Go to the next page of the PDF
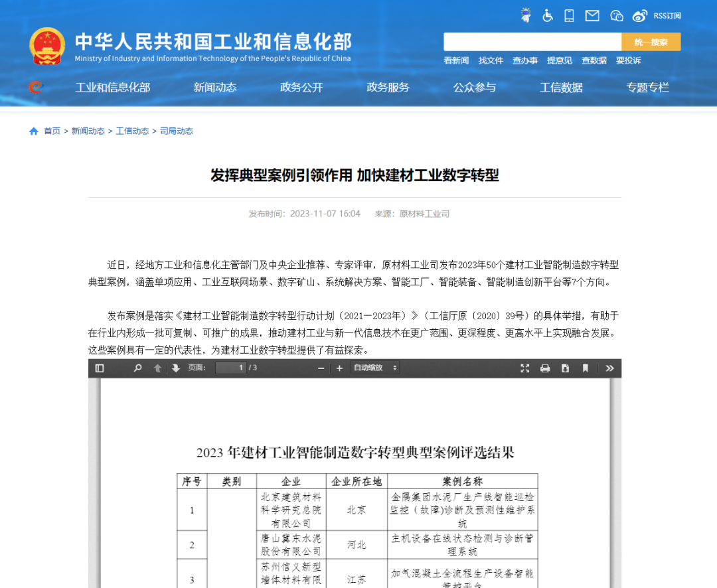This screenshot has width=717, height=588. [175, 368]
